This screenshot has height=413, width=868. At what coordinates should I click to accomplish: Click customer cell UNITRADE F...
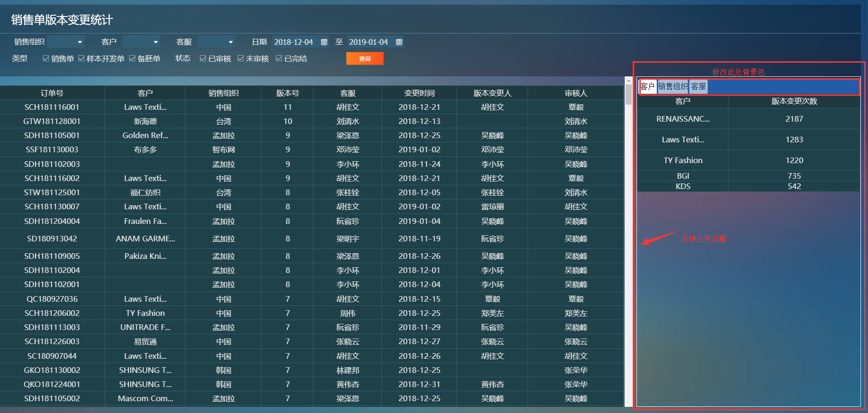(x=145, y=327)
